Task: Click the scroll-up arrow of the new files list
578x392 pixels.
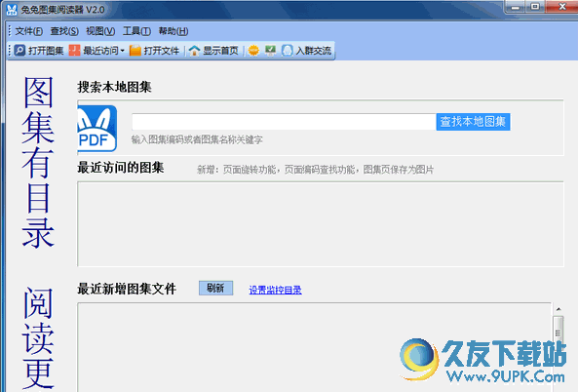Action: [x=559, y=309]
